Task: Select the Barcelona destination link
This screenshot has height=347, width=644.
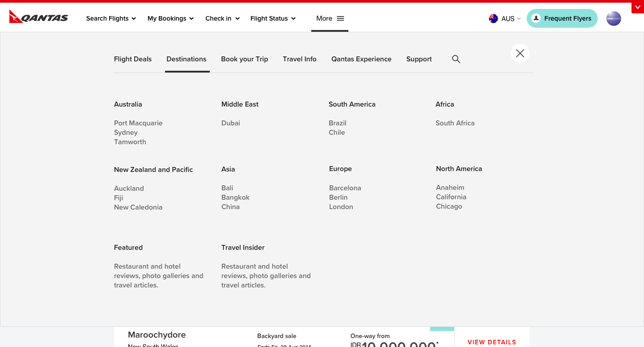Action: [345, 188]
